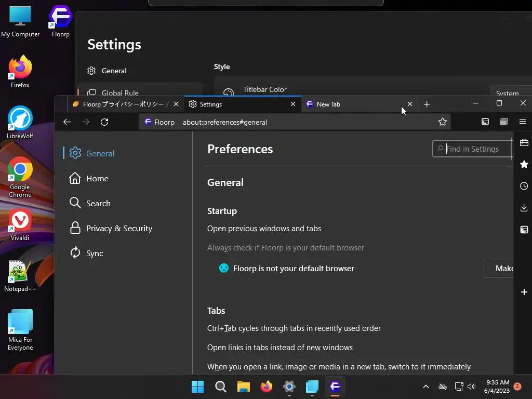Open the new tab plus button
Screen dimensions: 532x399
(427, 104)
